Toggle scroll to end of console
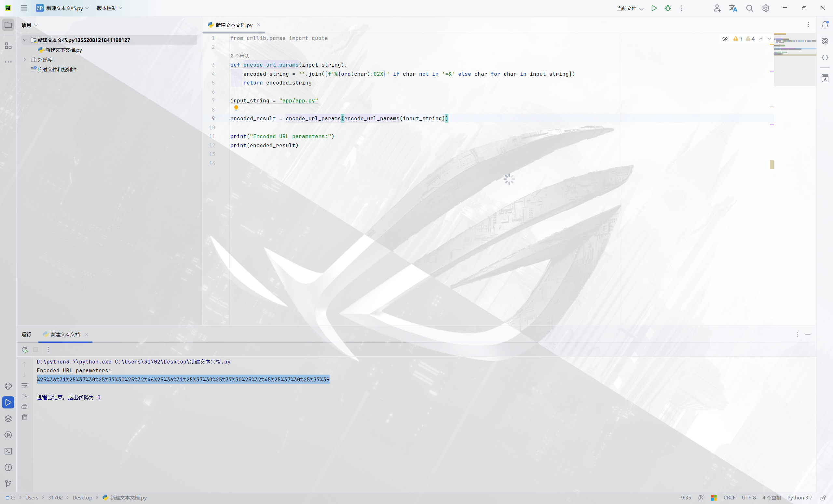 (x=24, y=396)
